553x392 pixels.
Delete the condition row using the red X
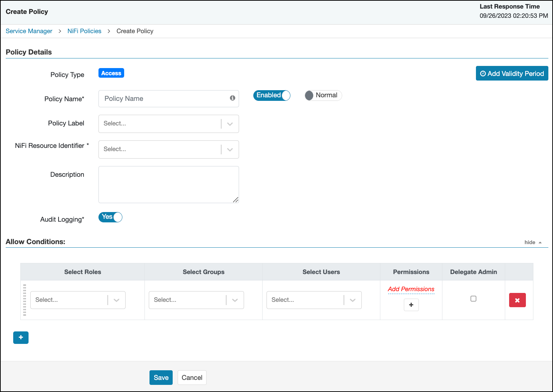click(517, 300)
